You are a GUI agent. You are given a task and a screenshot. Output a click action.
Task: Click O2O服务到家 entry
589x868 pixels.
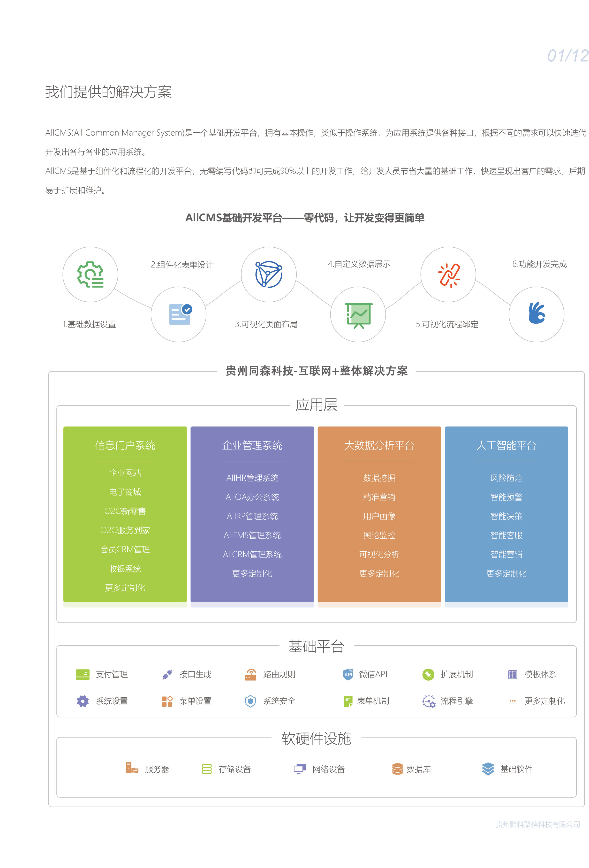tap(125, 530)
